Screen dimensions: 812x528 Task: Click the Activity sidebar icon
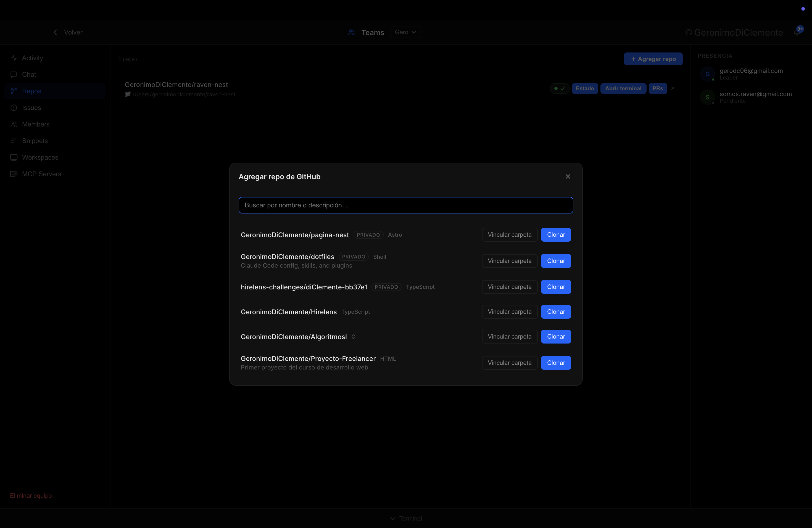14,58
